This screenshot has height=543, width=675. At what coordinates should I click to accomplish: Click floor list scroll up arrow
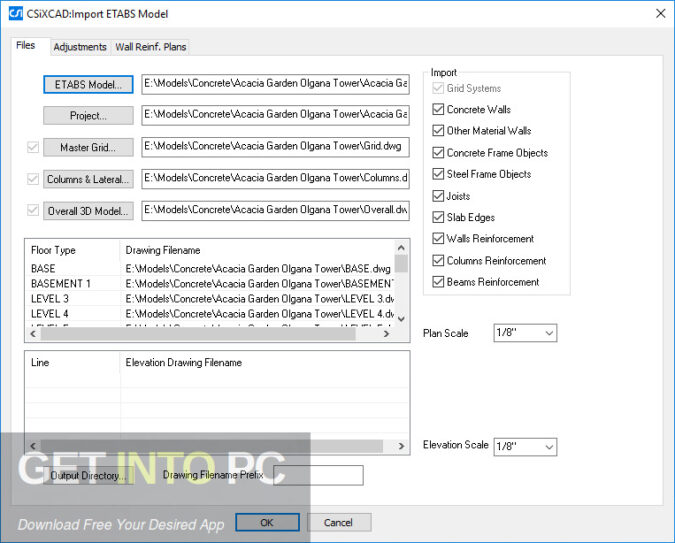(x=401, y=248)
